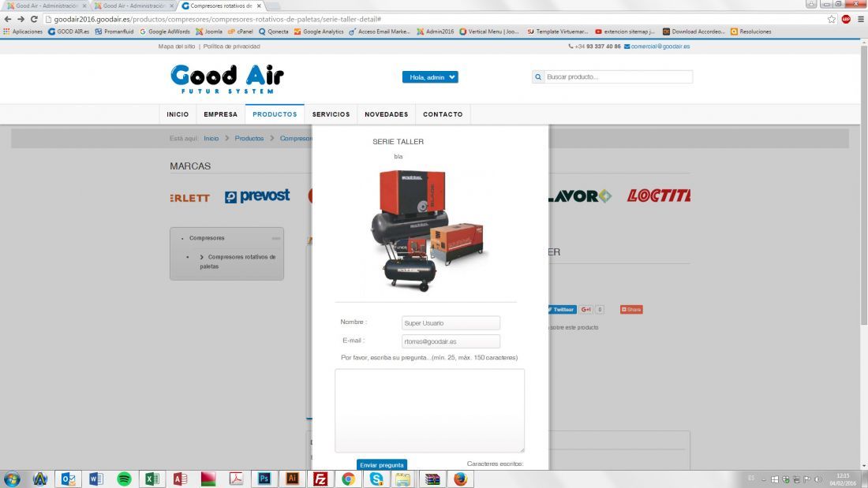Open the Adblock Plus extension icon
Image resolution: width=868 pixels, height=488 pixels.
(846, 20)
